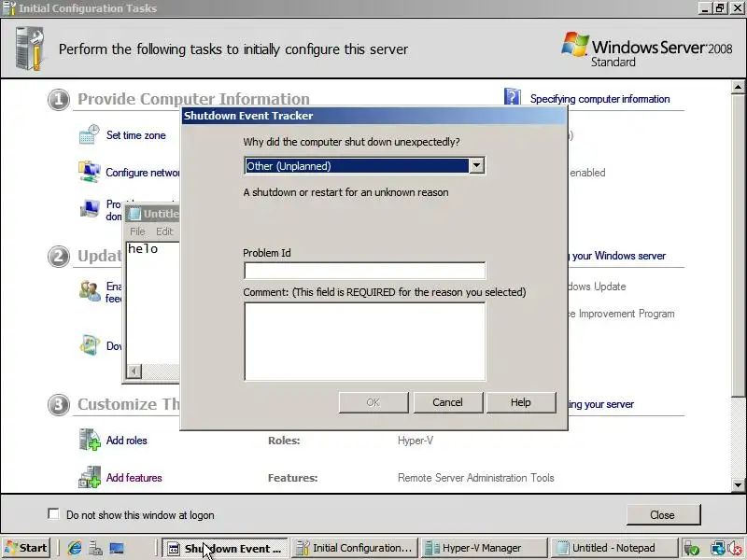This screenshot has width=747, height=560.
Task: Open the Add roles link
Action: (x=126, y=441)
